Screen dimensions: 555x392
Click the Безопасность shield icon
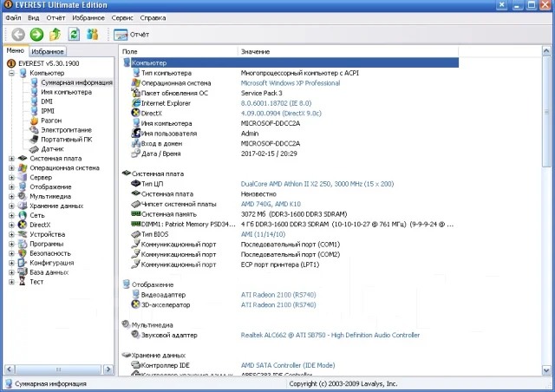23,253
